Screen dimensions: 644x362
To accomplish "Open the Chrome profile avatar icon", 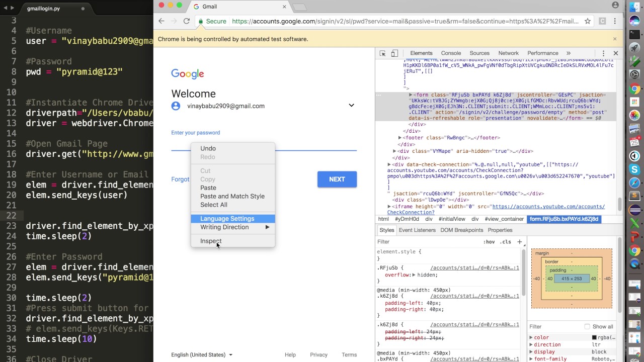I will click(615, 5).
